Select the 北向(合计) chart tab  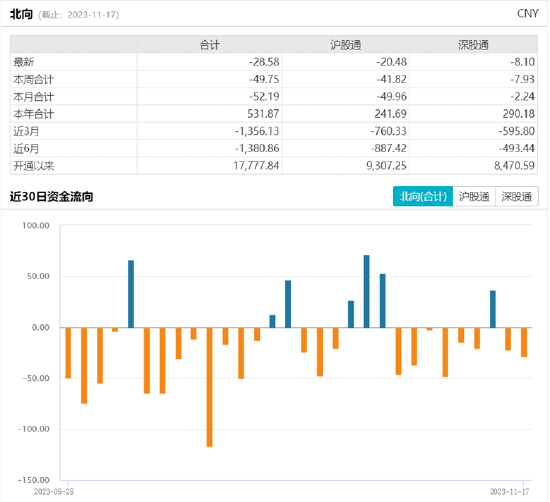click(423, 196)
